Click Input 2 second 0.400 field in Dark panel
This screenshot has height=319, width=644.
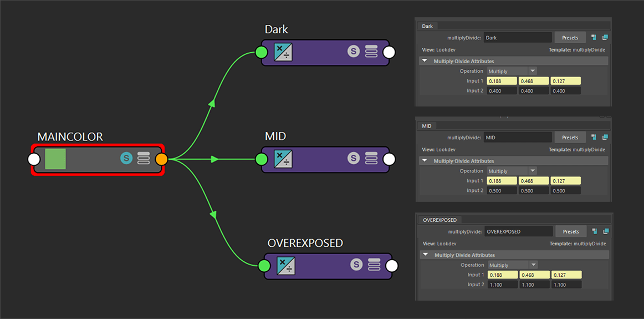[534, 90]
